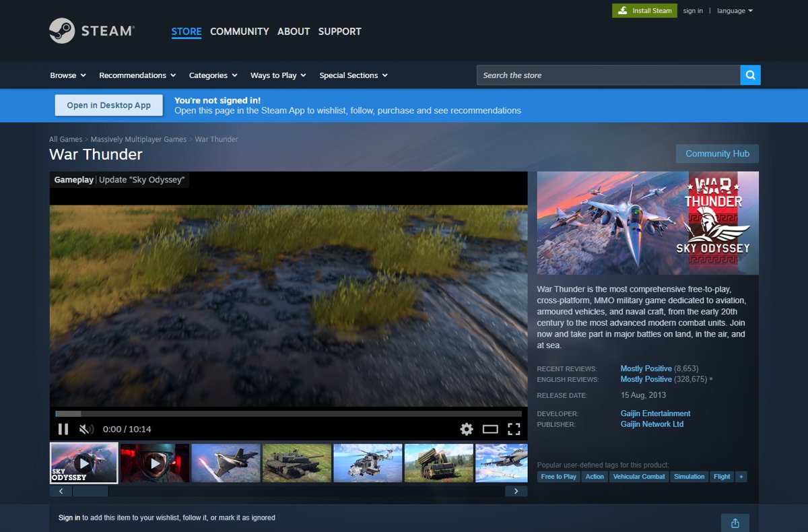The image size is (808, 532).
Task: Click the Steam logo in header
Action: pos(92,31)
